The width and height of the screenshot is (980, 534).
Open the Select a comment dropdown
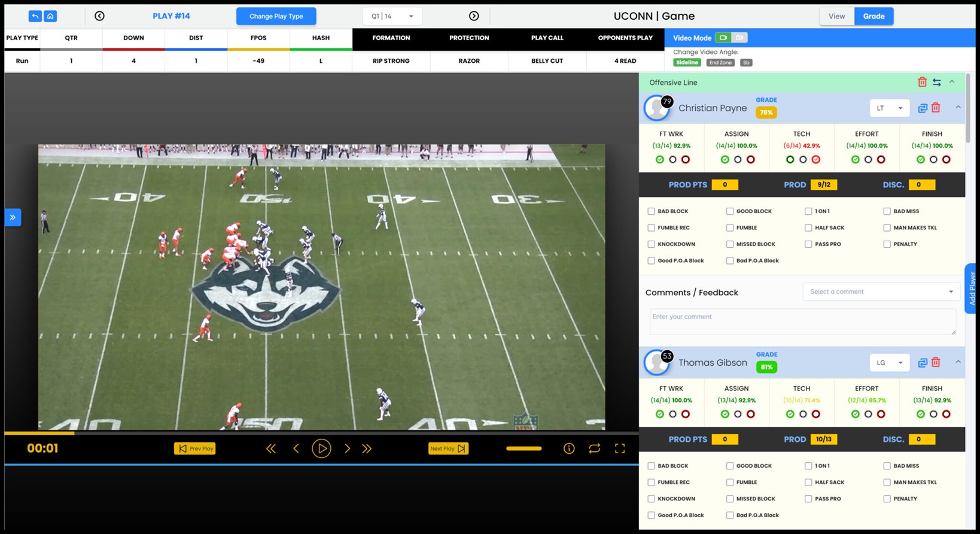pos(881,292)
